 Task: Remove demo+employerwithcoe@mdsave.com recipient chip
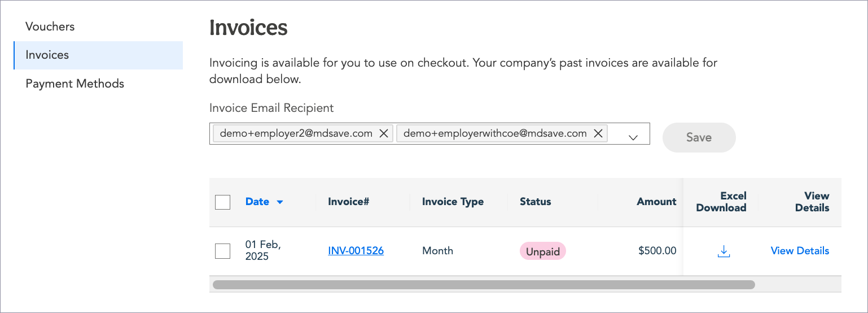(598, 133)
